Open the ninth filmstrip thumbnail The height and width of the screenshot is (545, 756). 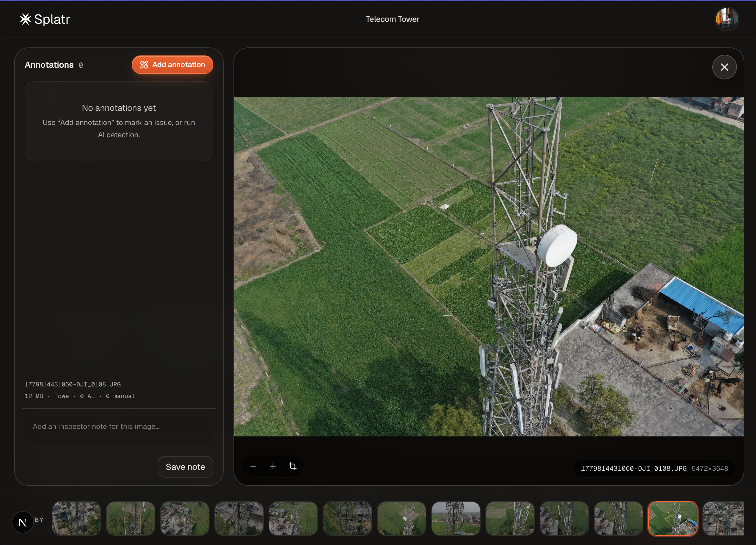pos(510,519)
